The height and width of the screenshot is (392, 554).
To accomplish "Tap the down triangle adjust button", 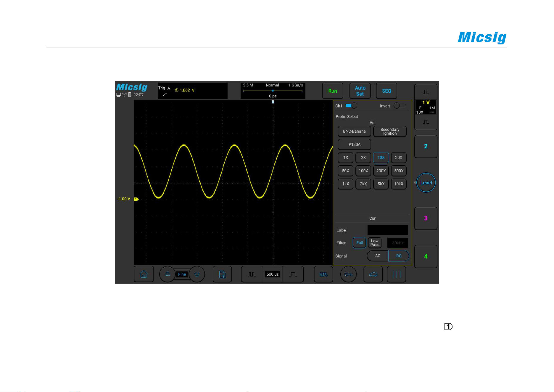I will [x=197, y=274].
